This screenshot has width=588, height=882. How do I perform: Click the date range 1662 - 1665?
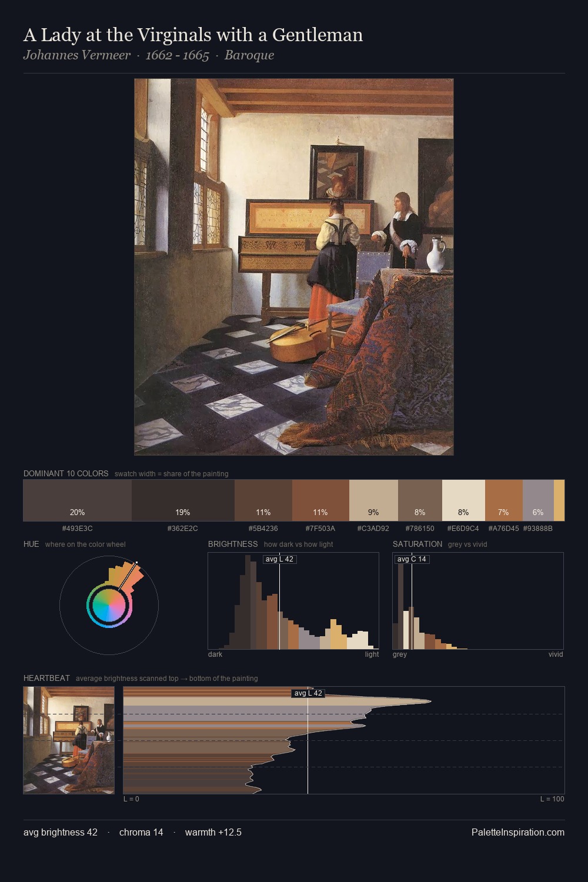(x=178, y=55)
